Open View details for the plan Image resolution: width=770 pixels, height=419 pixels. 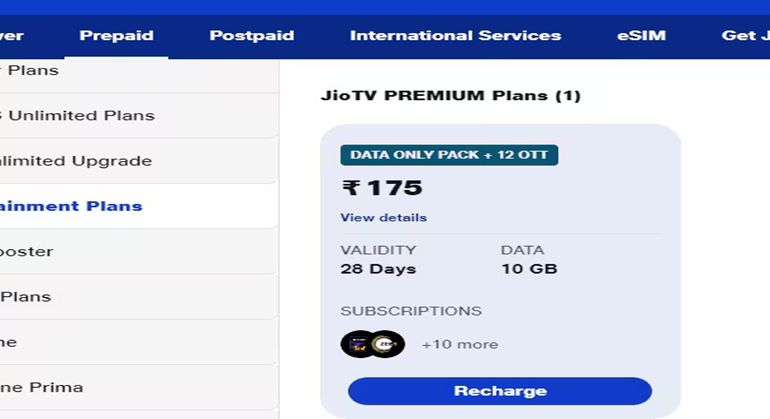(384, 218)
